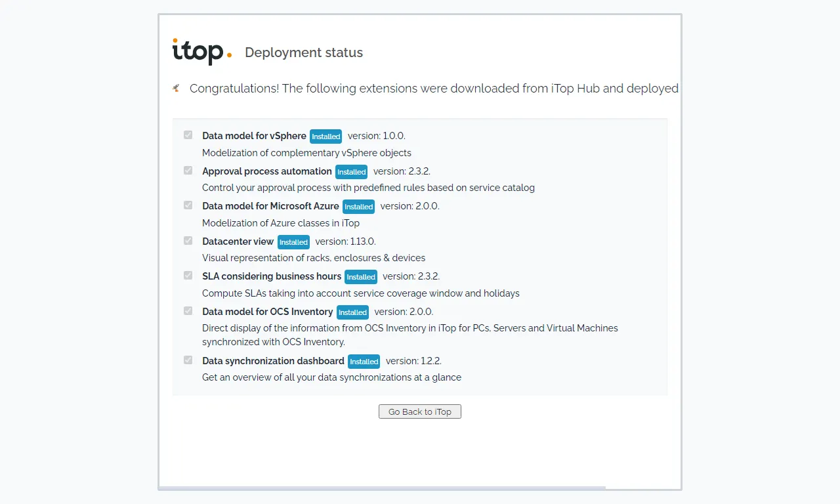
Task: Toggle the SLA considering business hours checkbox
Action: tap(188, 276)
